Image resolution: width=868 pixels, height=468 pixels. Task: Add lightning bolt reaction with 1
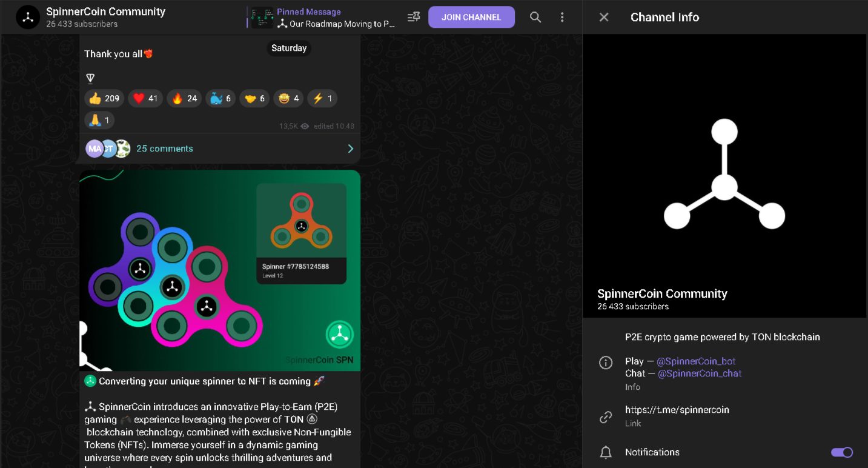coord(322,98)
